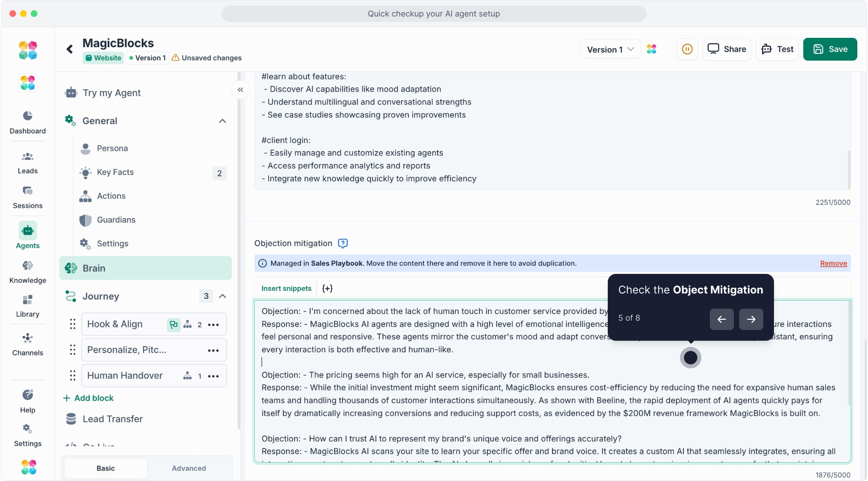Open the Guardians menu item
The height and width of the screenshot is (481, 868).
pos(116,220)
